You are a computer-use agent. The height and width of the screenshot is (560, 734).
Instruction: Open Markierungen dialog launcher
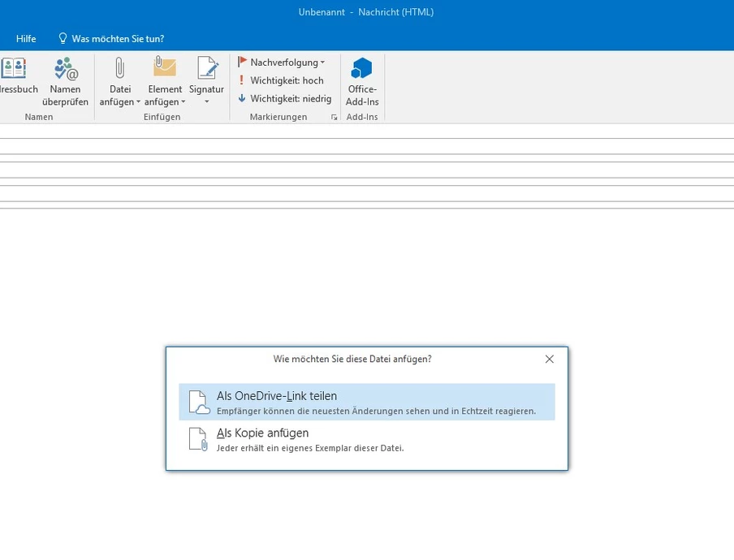click(334, 117)
